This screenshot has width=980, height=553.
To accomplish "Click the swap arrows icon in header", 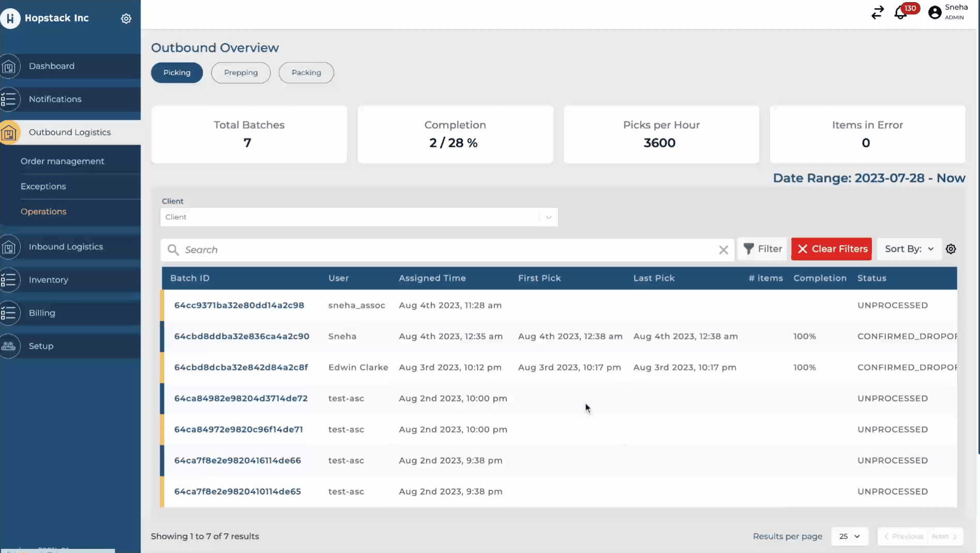I will point(877,12).
